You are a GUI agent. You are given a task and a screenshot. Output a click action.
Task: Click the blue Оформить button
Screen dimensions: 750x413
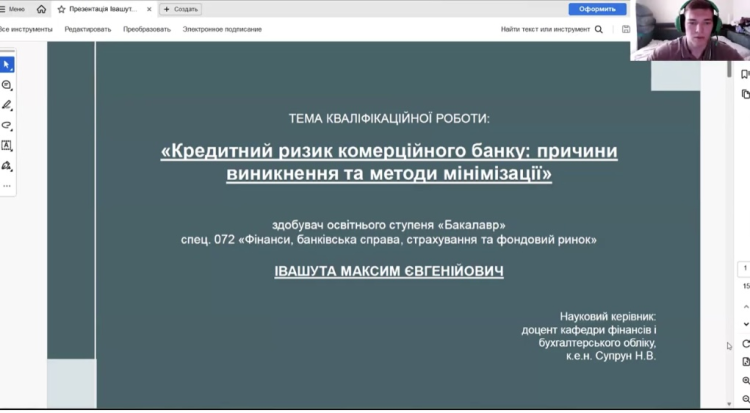(x=597, y=9)
